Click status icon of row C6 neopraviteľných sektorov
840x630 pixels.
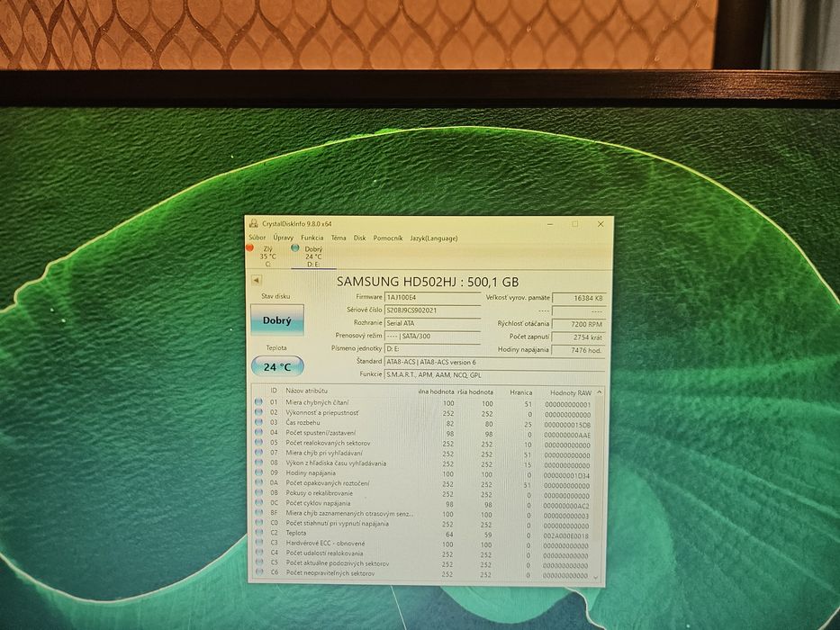[x=258, y=572]
